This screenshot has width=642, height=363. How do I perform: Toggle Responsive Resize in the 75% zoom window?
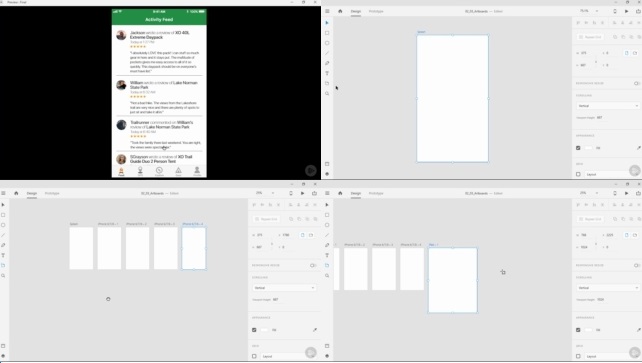coord(637,83)
